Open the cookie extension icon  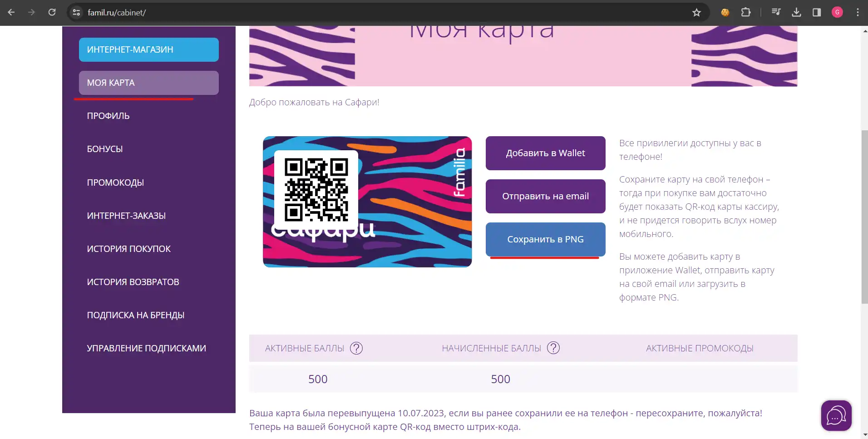click(725, 12)
